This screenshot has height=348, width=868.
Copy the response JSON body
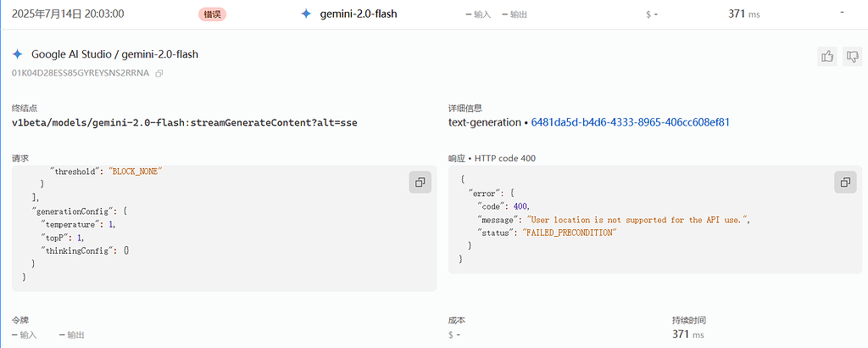tap(845, 182)
